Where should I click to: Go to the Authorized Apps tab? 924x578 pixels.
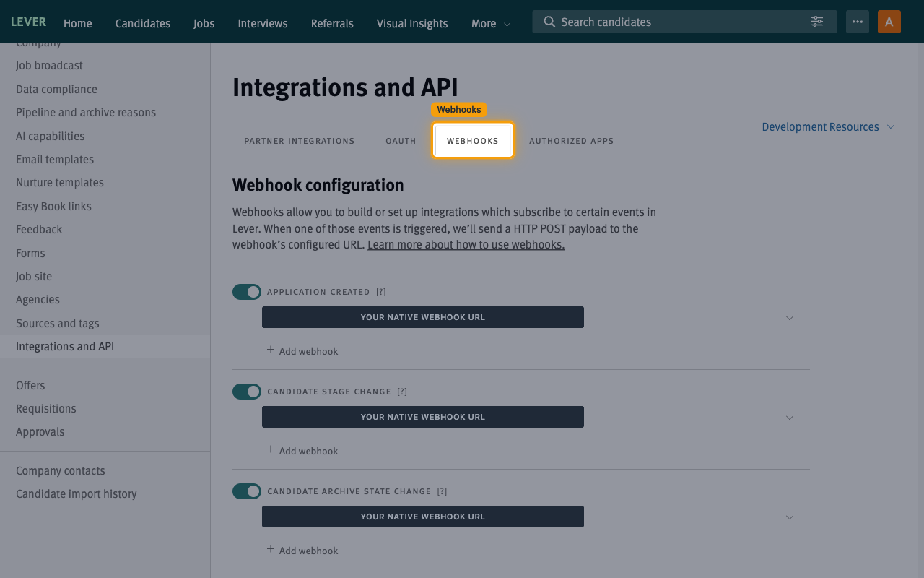pyautogui.click(x=571, y=141)
